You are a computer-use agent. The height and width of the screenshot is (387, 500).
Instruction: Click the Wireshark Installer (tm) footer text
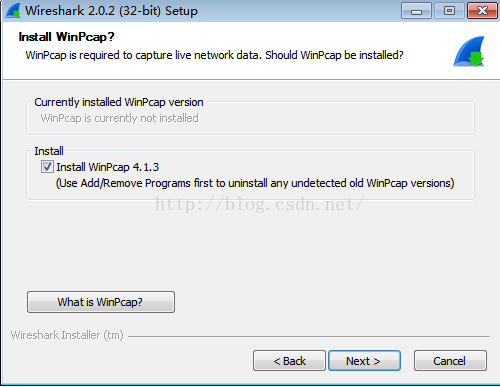coord(67,335)
